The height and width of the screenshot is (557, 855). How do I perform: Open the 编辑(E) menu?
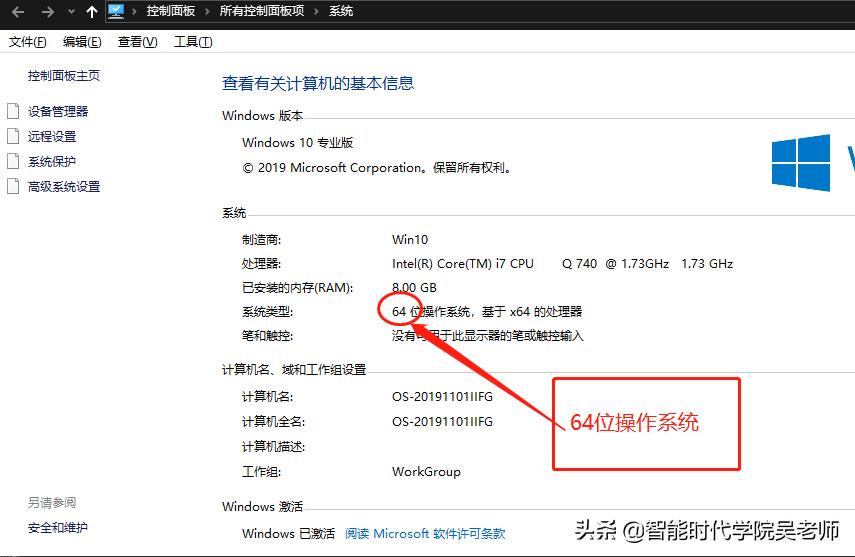(82, 42)
